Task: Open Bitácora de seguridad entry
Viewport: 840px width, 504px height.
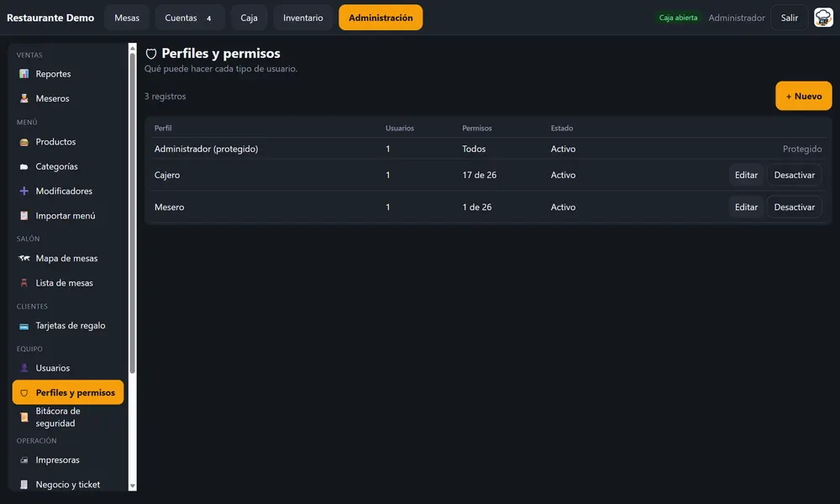Action: coord(68,417)
